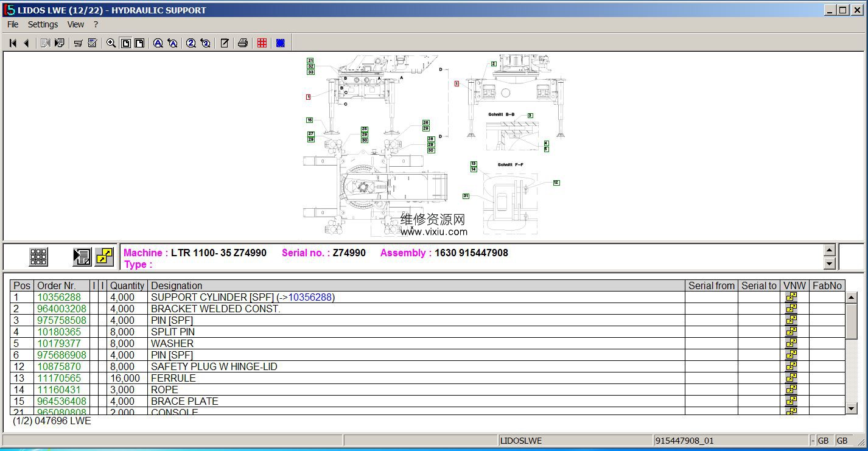The height and width of the screenshot is (451, 868).
Task: Click parts table scrollbar down arrow
Action: (852, 408)
